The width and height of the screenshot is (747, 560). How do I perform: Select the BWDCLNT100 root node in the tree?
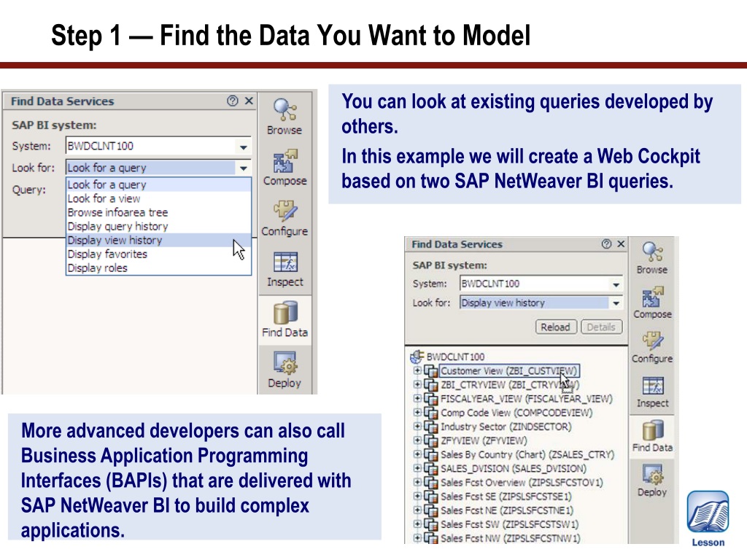pos(455,357)
